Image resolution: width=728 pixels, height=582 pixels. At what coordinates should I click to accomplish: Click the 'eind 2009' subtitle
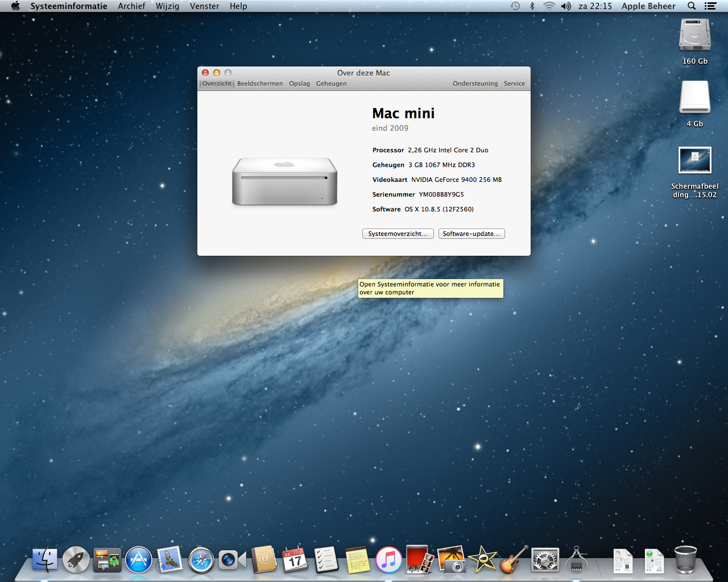390,128
